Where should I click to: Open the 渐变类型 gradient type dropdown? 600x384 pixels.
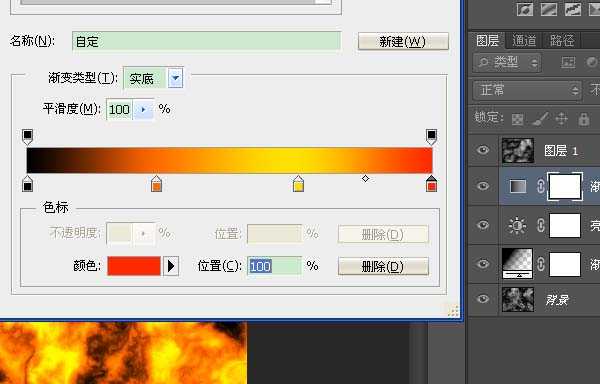(176, 78)
